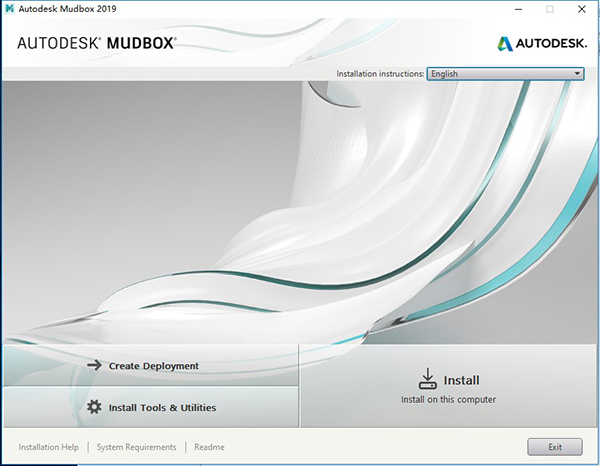Viewport: 600px width, 466px height.
Task: Click the gear icon for Tools & Utilities
Action: 94,407
